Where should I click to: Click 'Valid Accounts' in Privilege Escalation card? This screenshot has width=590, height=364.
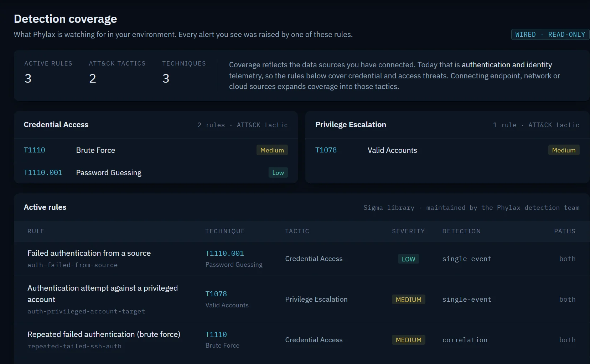tap(392, 150)
